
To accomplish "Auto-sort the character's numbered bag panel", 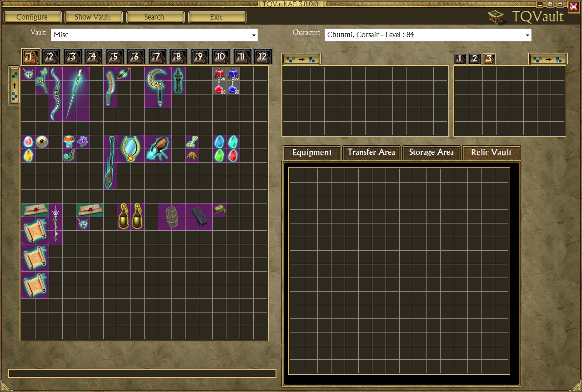I will click(547, 59).
